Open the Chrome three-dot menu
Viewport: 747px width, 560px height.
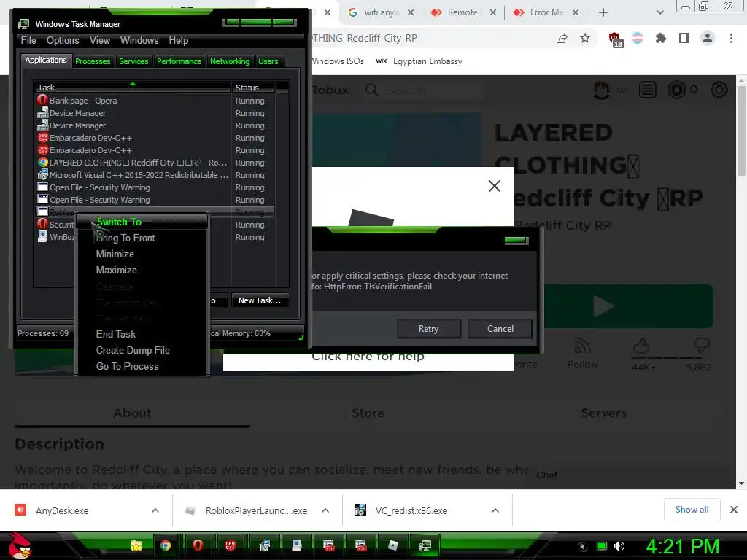(731, 38)
